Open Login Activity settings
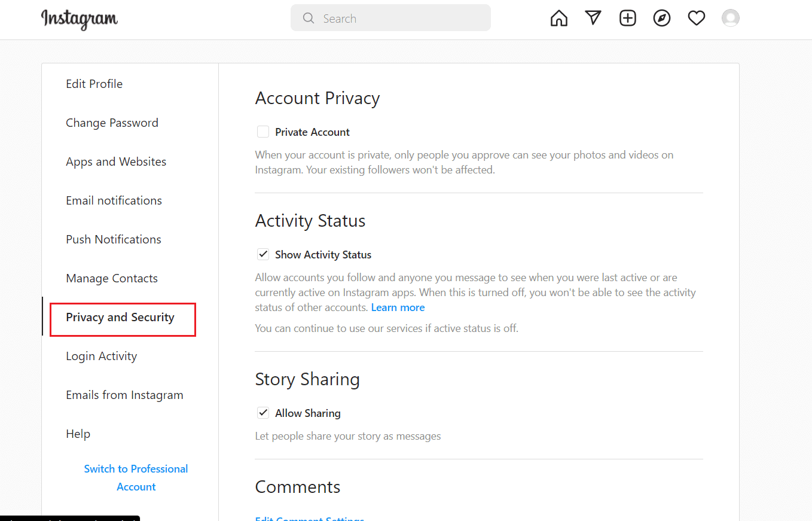 coord(101,356)
